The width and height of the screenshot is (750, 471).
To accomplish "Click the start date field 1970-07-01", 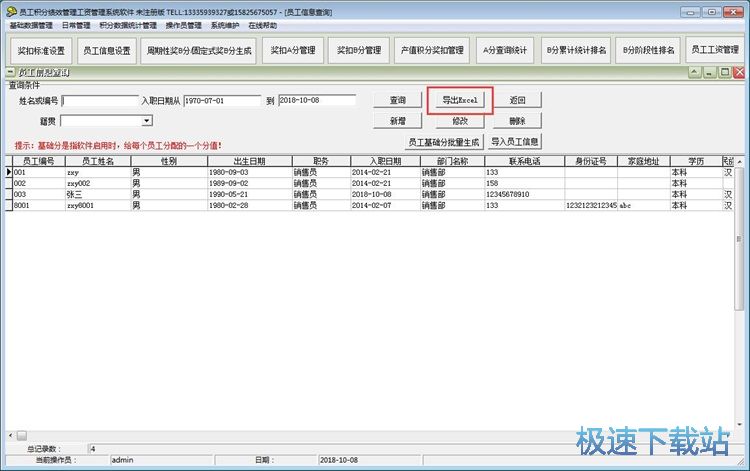I will tap(222, 100).
